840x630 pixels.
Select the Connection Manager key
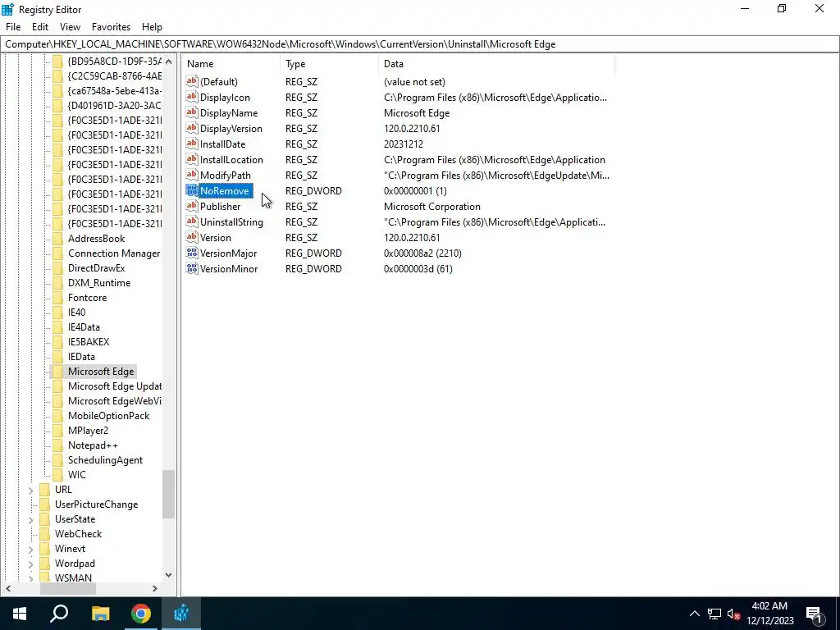114,253
